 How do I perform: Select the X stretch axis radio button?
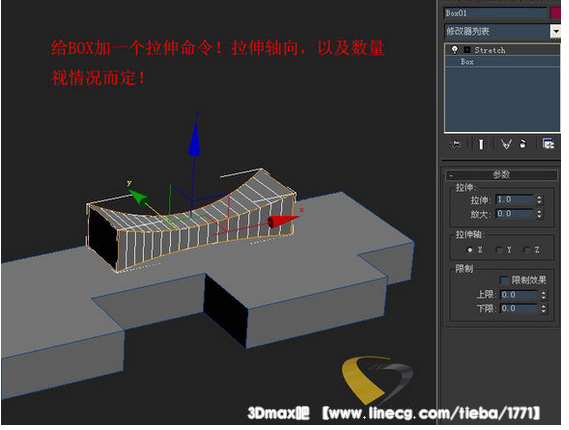click(470, 250)
